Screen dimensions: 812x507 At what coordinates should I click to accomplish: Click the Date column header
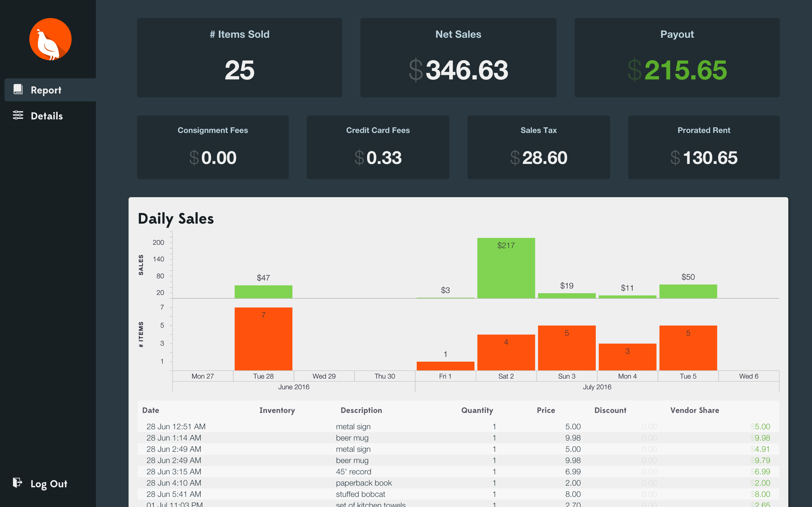click(x=151, y=410)
